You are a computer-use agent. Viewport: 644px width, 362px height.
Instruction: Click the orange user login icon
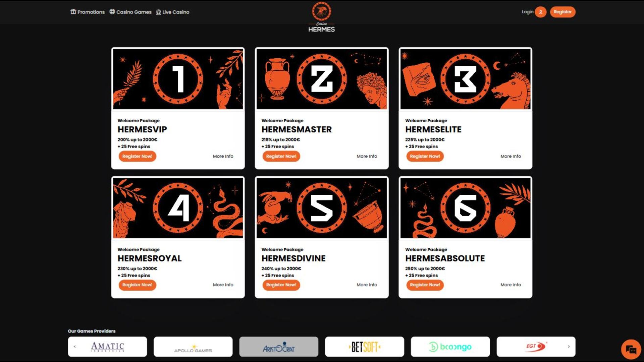(x=540, y=12)
